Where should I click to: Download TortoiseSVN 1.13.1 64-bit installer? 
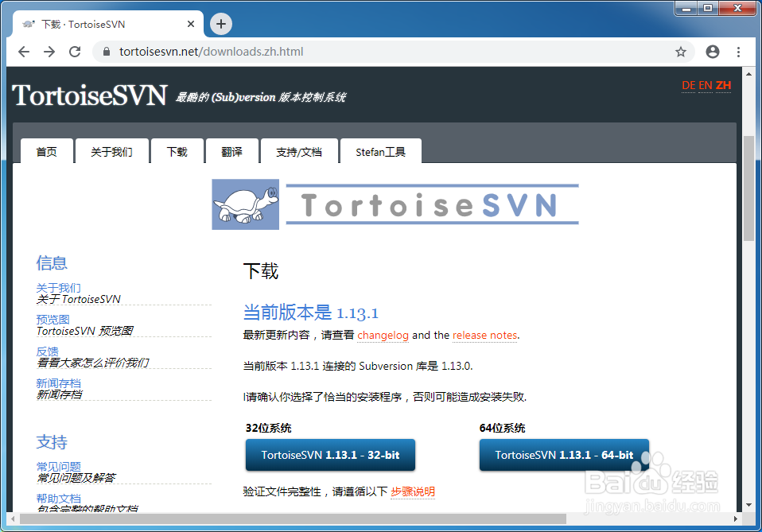pyautogui.click(x=564, y=455)
